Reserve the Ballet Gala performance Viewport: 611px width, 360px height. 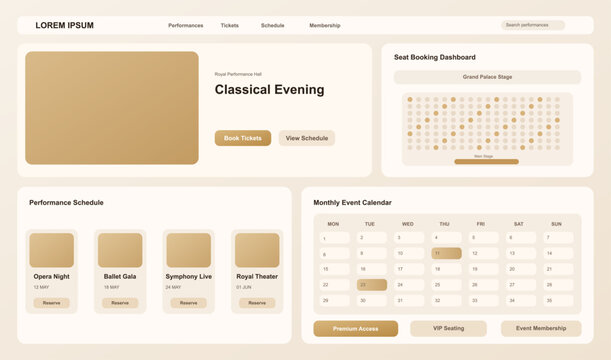coord(120,303)
